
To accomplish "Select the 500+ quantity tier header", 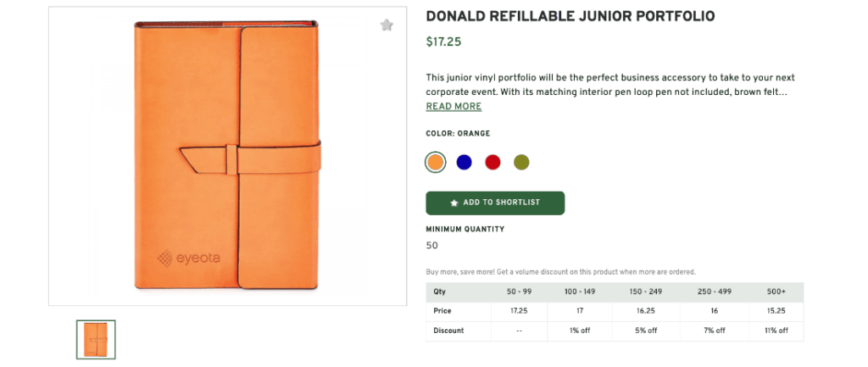I will coord(776,292).
